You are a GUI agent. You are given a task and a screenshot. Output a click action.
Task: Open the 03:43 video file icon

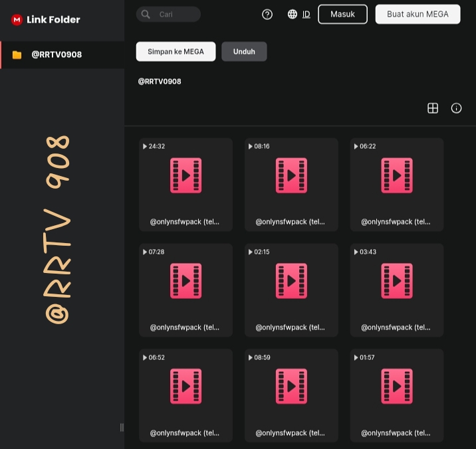(397, 281)
